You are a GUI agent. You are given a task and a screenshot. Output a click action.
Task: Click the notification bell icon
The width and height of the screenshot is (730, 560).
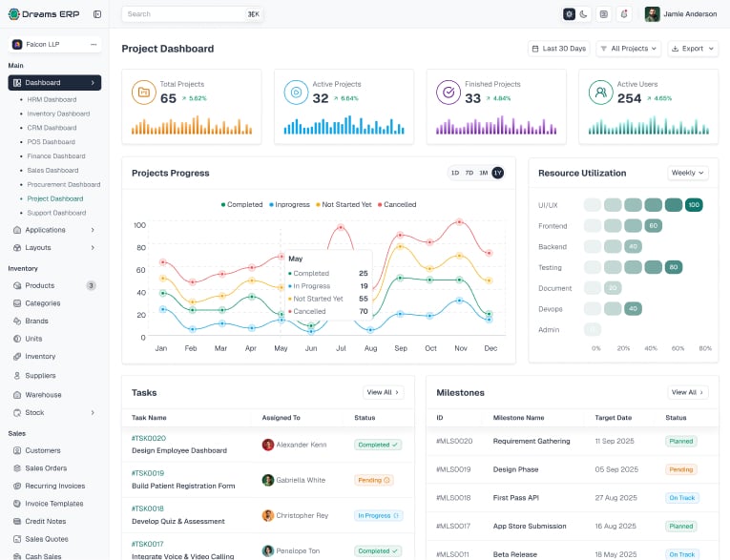(x=624, y=14)
